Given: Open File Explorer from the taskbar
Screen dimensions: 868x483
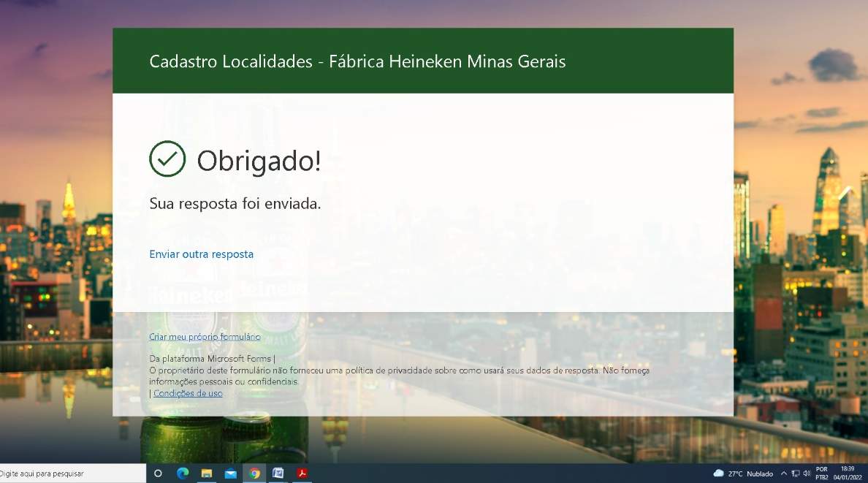Looking at the screenshot, I should point(207,474).
